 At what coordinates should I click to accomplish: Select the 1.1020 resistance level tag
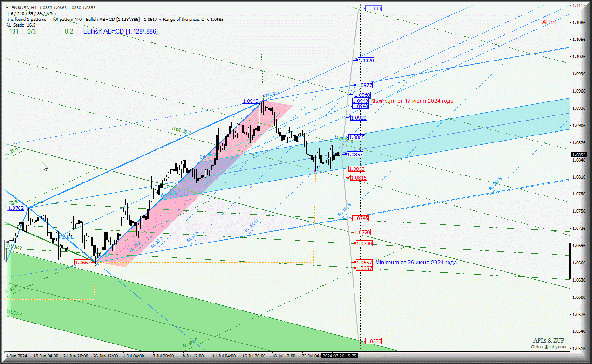pos(366,61)
